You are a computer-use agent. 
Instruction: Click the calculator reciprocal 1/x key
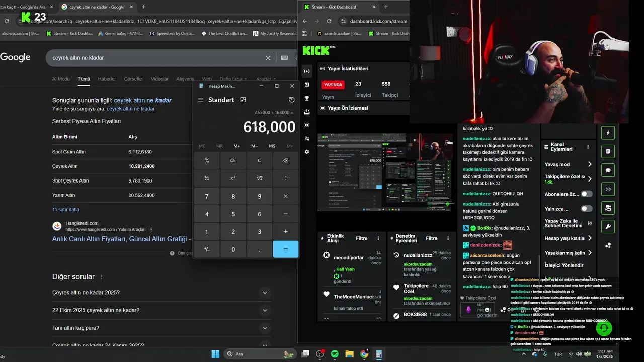click(x=207, y=178)
